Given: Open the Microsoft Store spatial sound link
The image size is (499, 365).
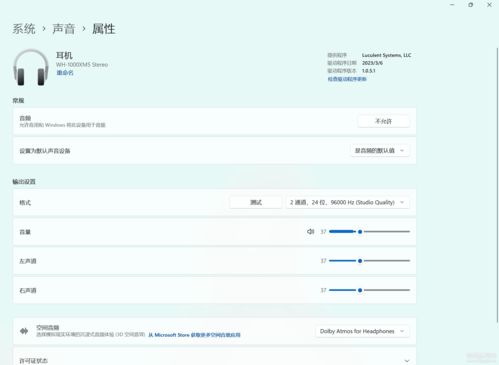Looking at the screenshot, I should coord(194,335).
